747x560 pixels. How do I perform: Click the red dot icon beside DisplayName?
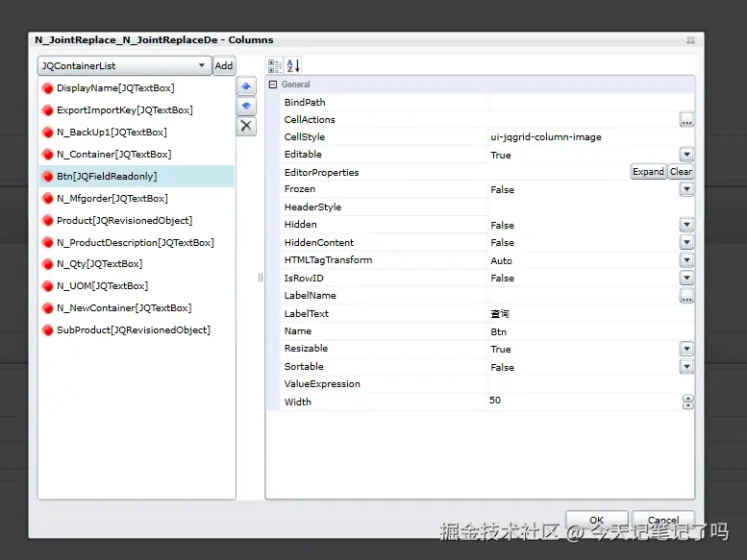pyautogui.click(x=48, y=88)
